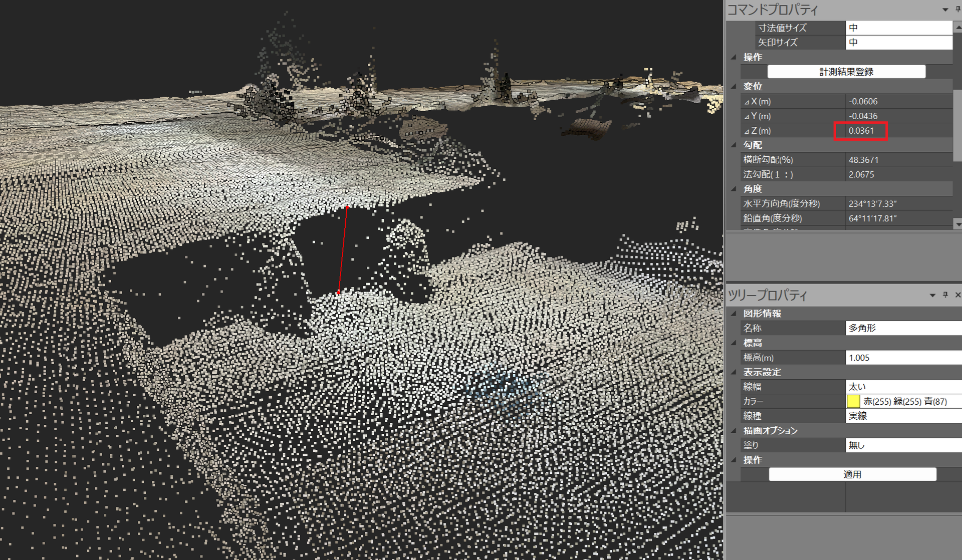The image size is (962, 560).
Task: Open the 線幅 dropdown showing 太い
Action: [904, 387]
